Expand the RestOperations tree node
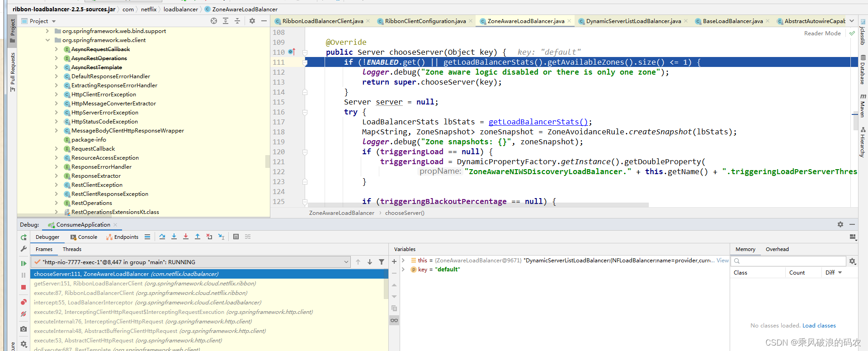The height and width of the screenshot is (351, 868). 57,203
